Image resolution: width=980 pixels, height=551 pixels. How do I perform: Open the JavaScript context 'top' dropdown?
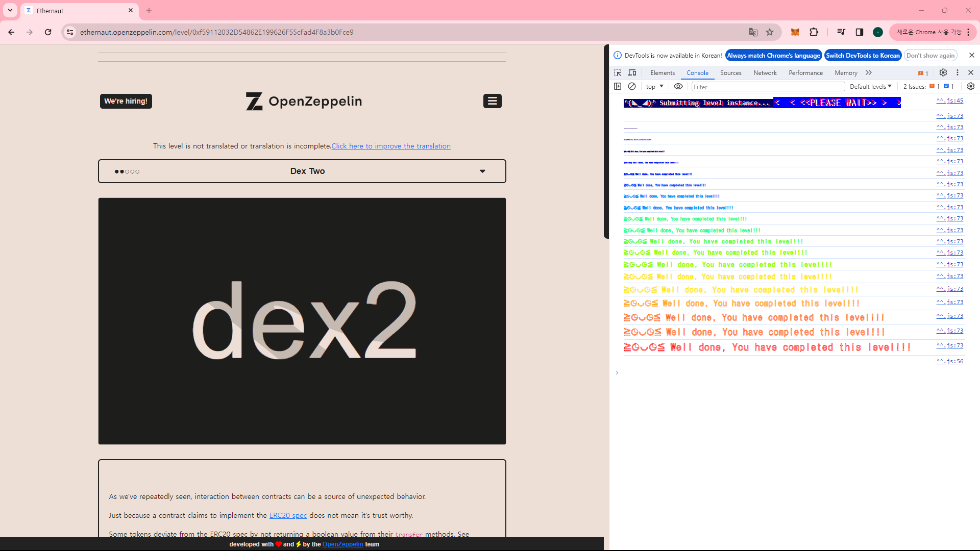(655, 87)
